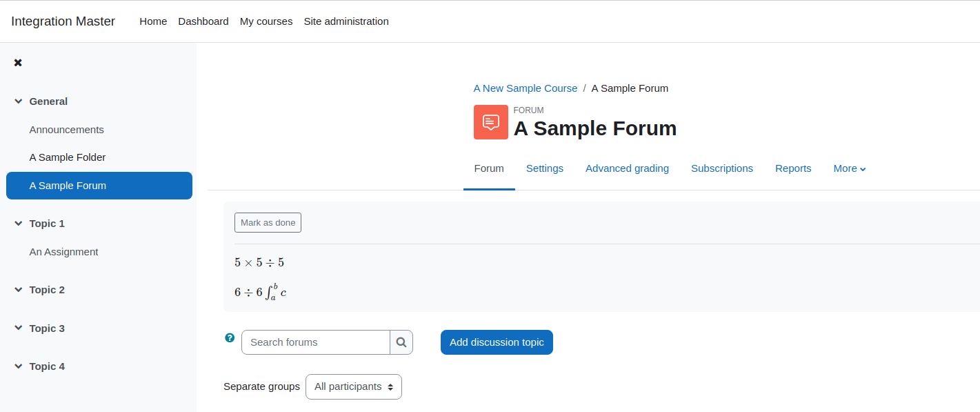Click the A Sample Forum breadcrumb text
The width and height of the screenshot is (980, 412).
(630, 88)
